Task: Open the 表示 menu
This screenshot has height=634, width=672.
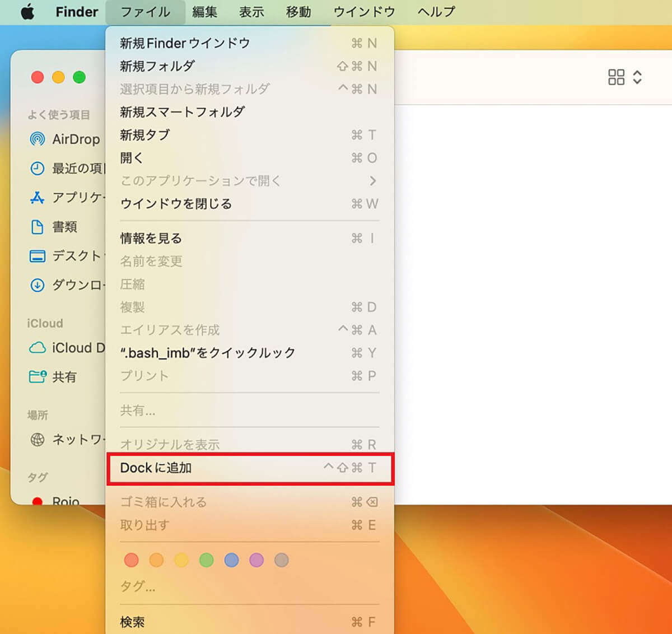Action: (x=251, y=12)
